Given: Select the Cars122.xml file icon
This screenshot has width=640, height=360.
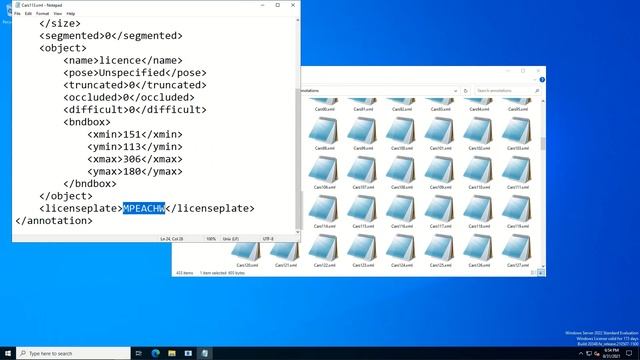Looking at the screenshot, I should [x=324, y=248].
